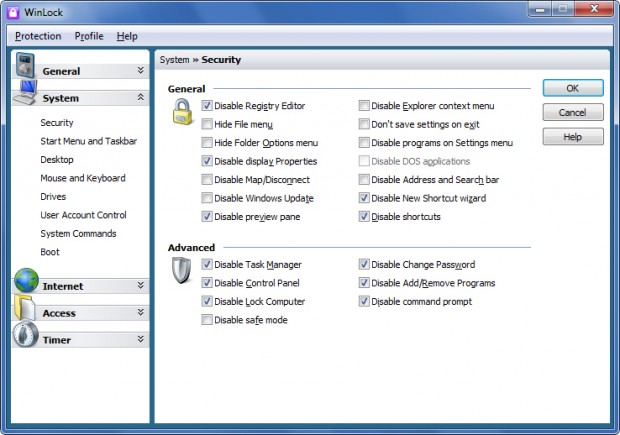Click the General section device icon
This screenshot has height=435, width=620.
[x=25, y=65]
